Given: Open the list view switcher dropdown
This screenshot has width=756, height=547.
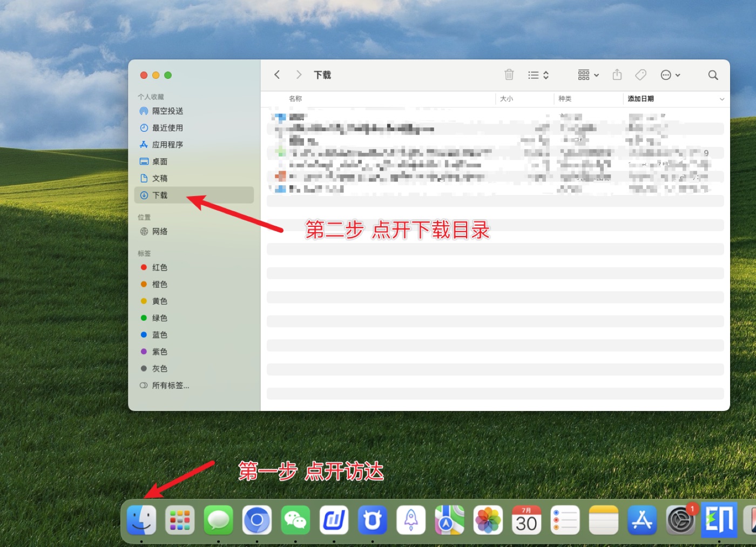Looking at the screenshot, I should coord(538,75).
